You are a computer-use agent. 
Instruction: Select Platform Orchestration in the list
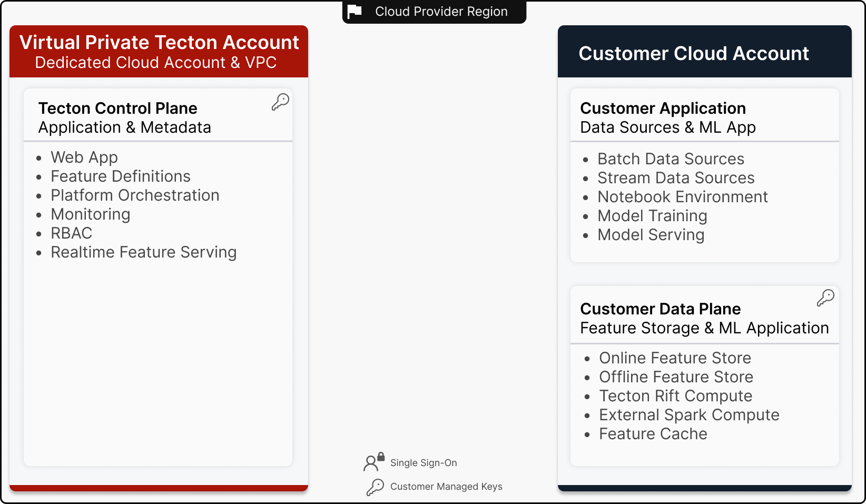135,195
